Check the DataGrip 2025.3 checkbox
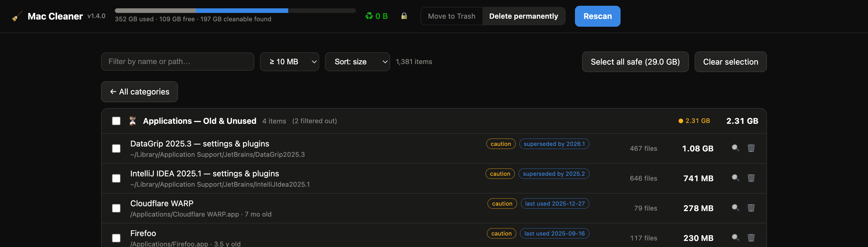This screenshot has height=247, width=868. click(x=116, y=148)
